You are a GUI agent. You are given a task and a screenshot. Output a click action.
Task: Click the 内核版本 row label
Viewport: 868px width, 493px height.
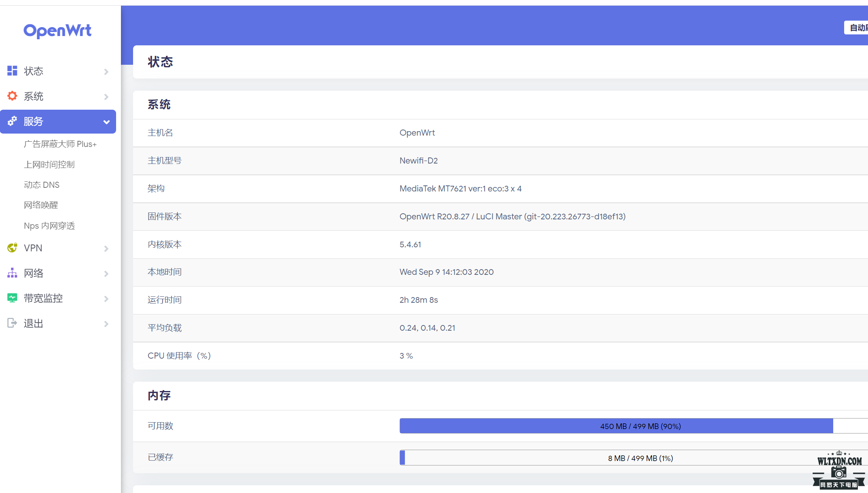(x=165, y=244)
